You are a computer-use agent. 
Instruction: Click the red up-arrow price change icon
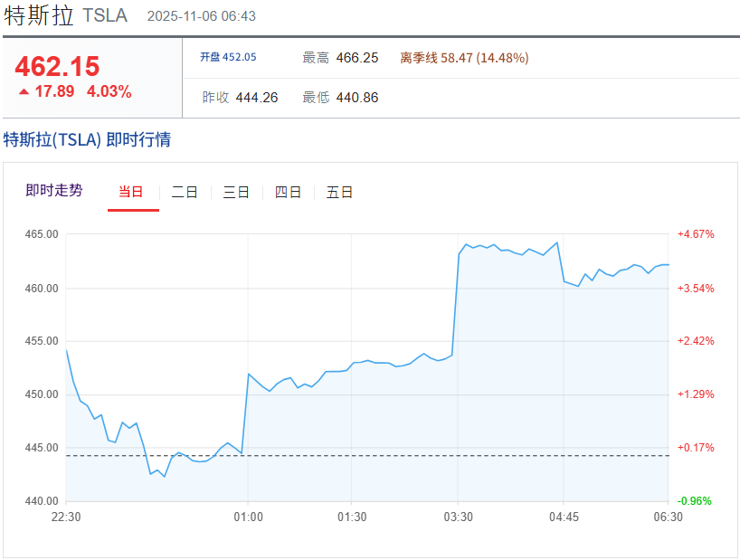[24, 92]
